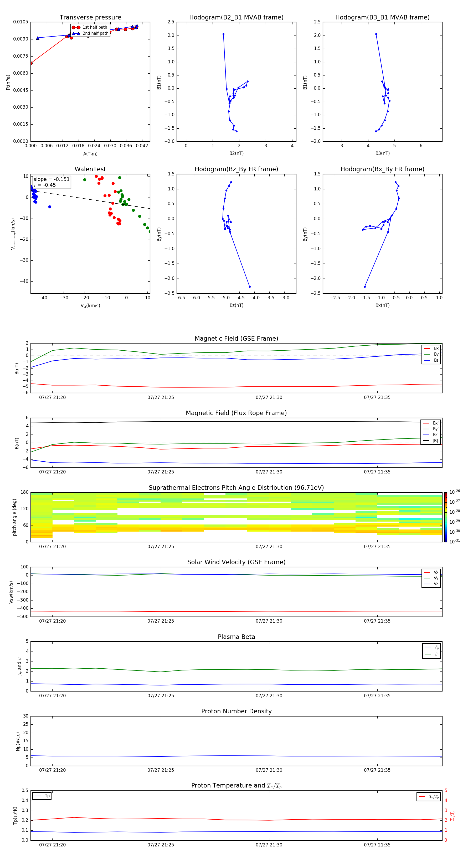
Task: Click the |B| legend entry in Flux Rope plot
Action: [431, 441]
